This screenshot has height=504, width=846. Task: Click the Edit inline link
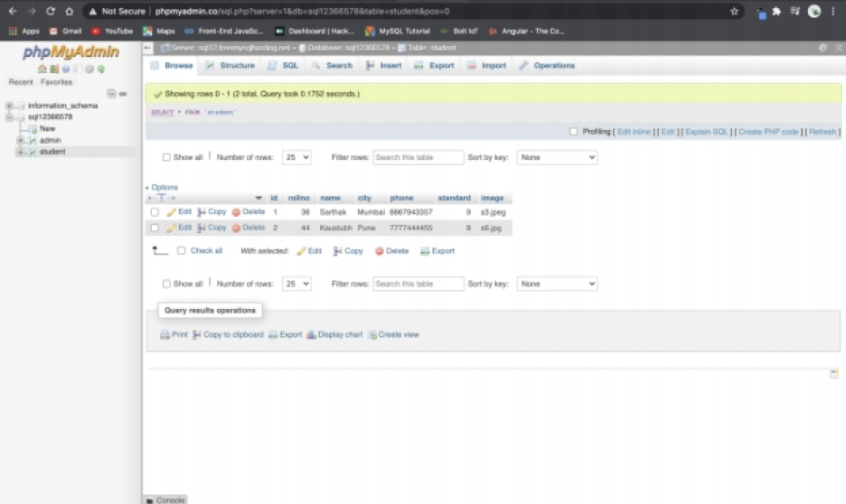click(x=634, y=132)
